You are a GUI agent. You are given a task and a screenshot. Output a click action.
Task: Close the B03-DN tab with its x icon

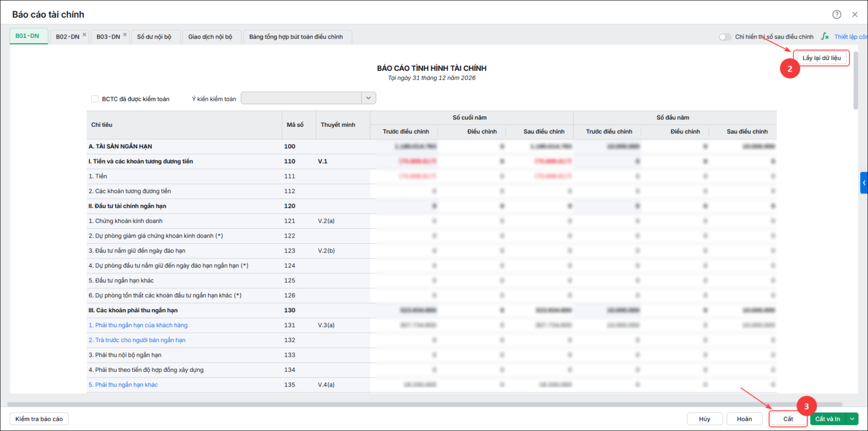click(x=125, y=35)
